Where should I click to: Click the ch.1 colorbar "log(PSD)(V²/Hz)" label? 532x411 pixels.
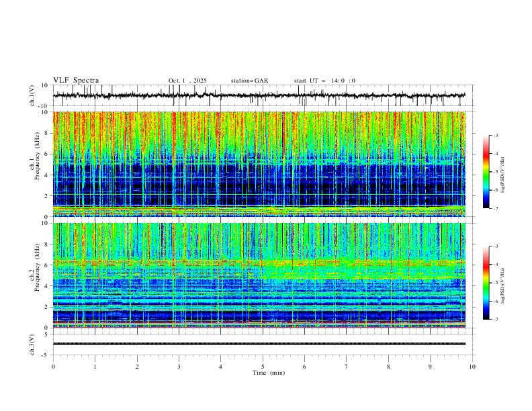coord(503,175)
